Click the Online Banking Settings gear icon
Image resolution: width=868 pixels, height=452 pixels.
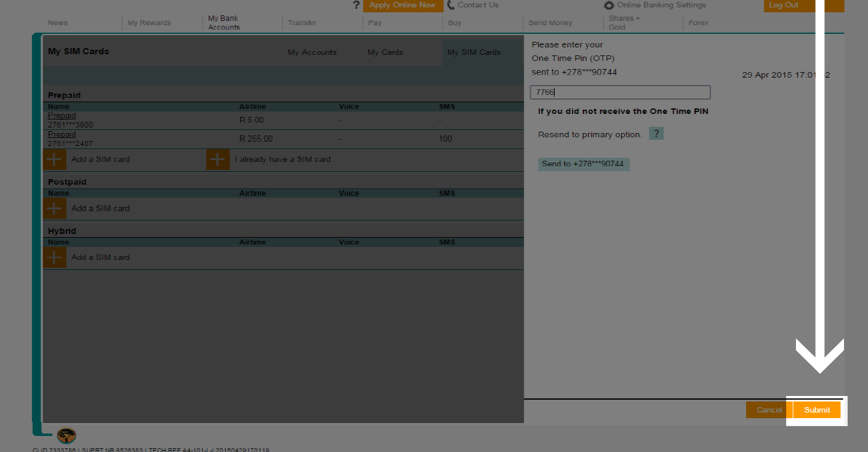tap(609, 5)
